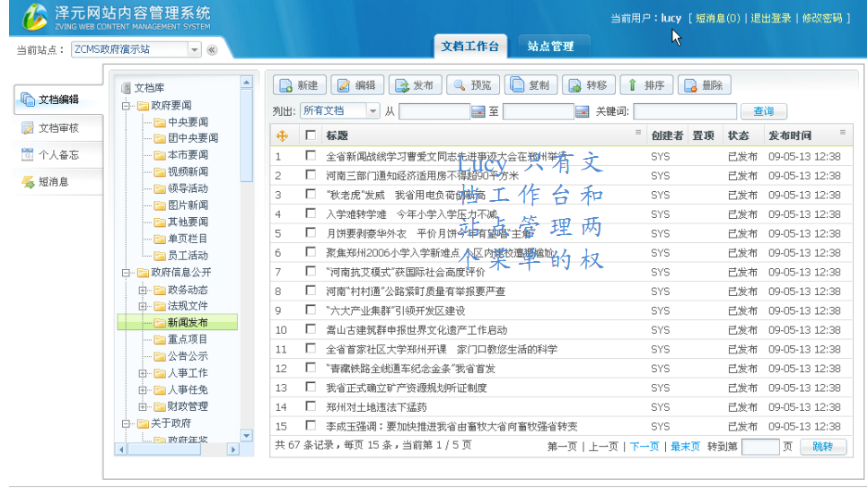Check the box for row 11 全省首家社区大学
The width and height of the screenshot is (868, 488).
coord(311,349)
